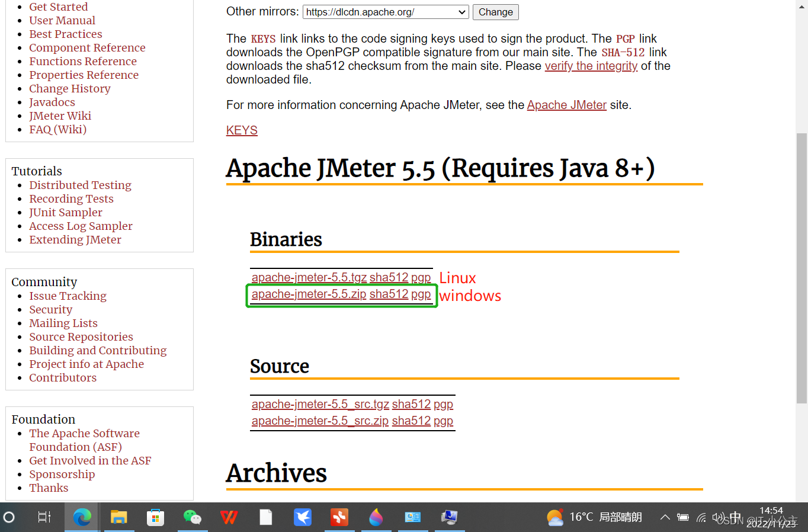Open the computer monitor app in taskbar

pos(450,517)
